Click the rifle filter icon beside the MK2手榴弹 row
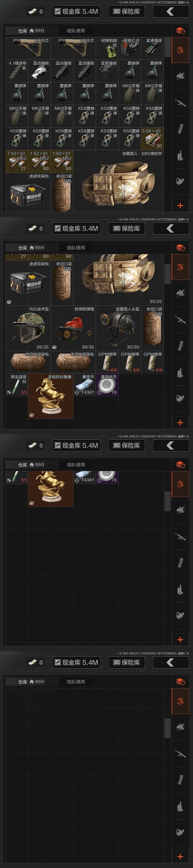This screenshot has width=193, height=868. tap(180, 103)
